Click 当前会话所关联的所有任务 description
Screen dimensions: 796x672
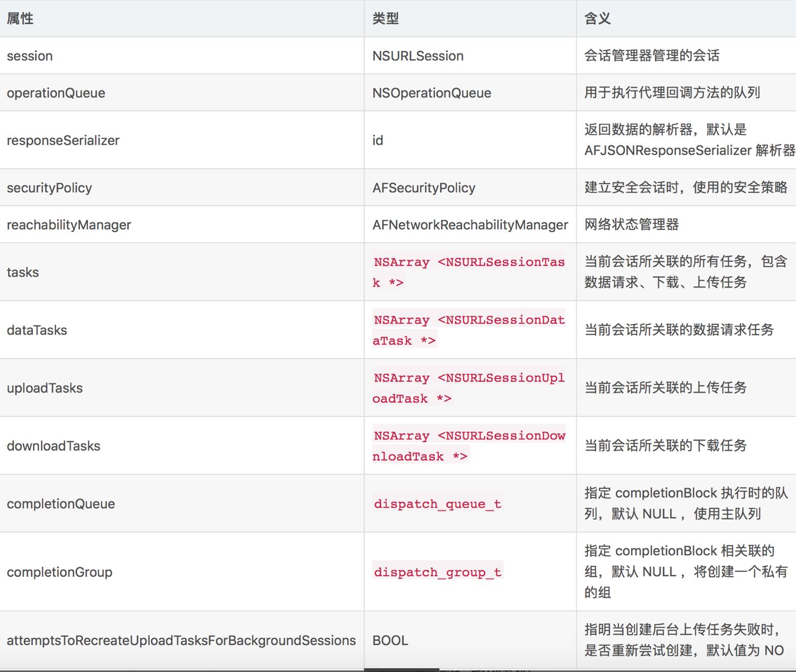tap(686, 272)
